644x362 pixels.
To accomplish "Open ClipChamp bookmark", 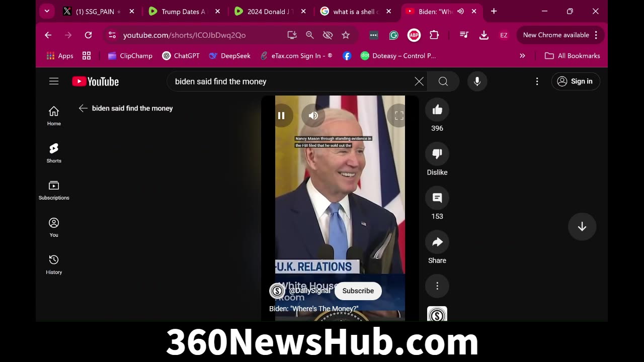I will pyautogui.click(x=130, y=56).
